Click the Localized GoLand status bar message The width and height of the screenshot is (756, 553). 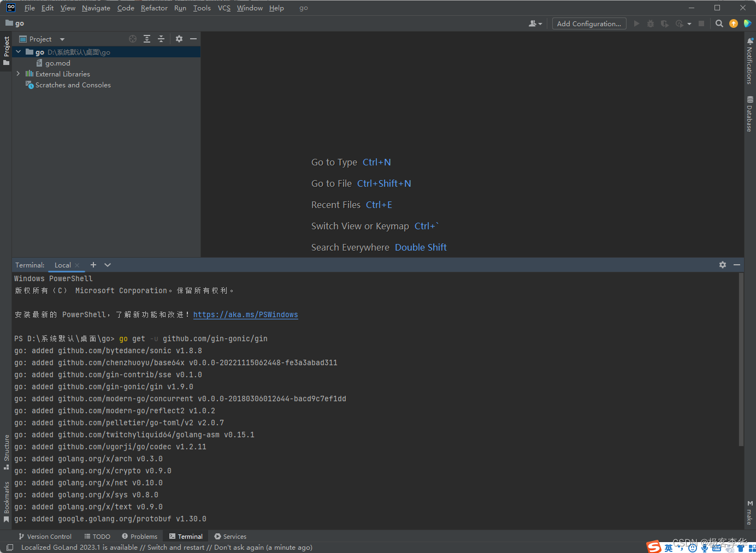point(167,548)
